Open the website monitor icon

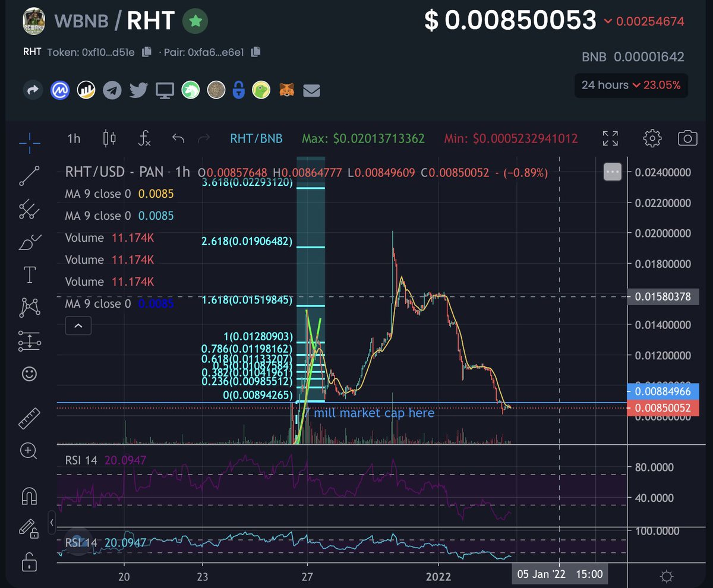point(165,90)
